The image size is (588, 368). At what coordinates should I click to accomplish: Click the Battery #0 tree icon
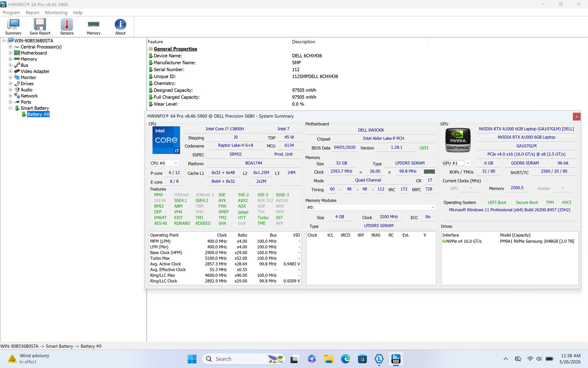click(24, 114)
